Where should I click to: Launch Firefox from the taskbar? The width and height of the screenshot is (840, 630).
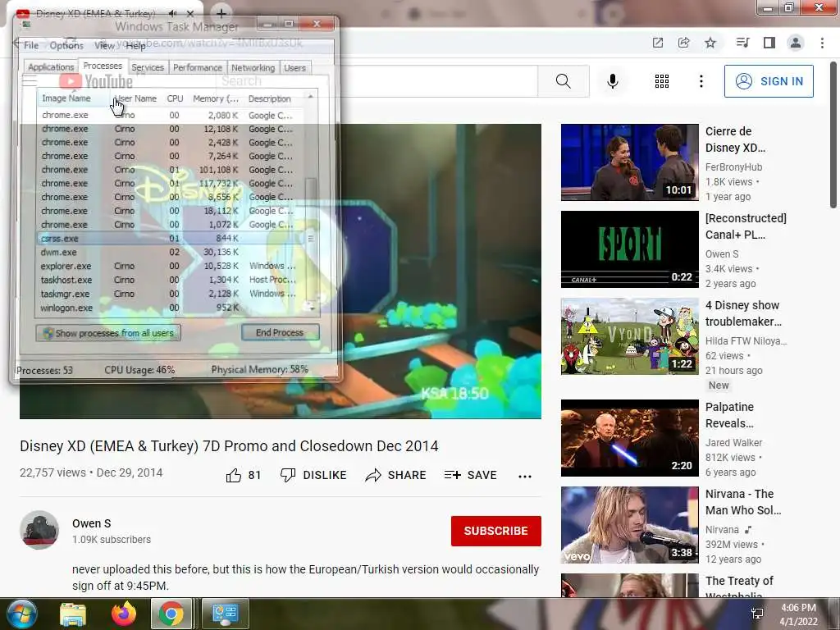click(124, 614)
